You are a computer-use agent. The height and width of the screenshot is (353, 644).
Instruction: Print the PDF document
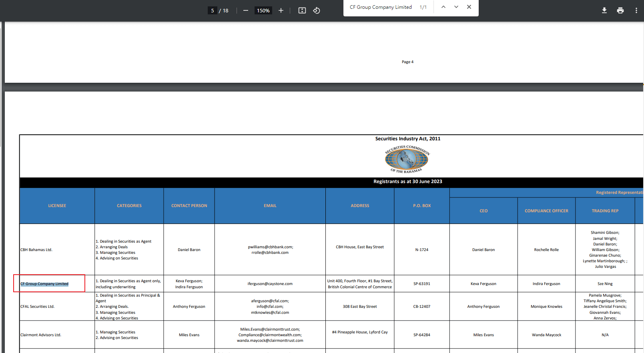[x=620, y=10]
